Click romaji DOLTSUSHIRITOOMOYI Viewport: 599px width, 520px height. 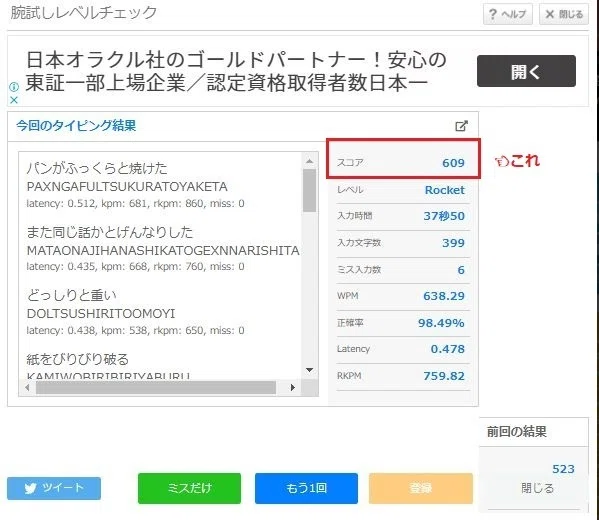tap(101, 314)
